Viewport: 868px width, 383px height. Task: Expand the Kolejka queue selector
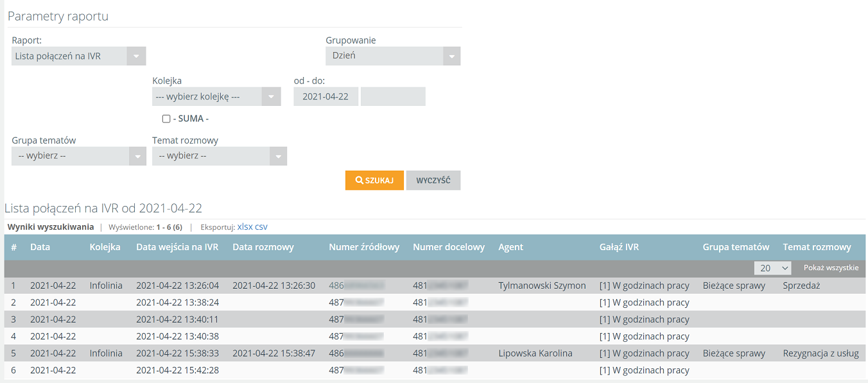pyautogui.click(x=216, y=97)
